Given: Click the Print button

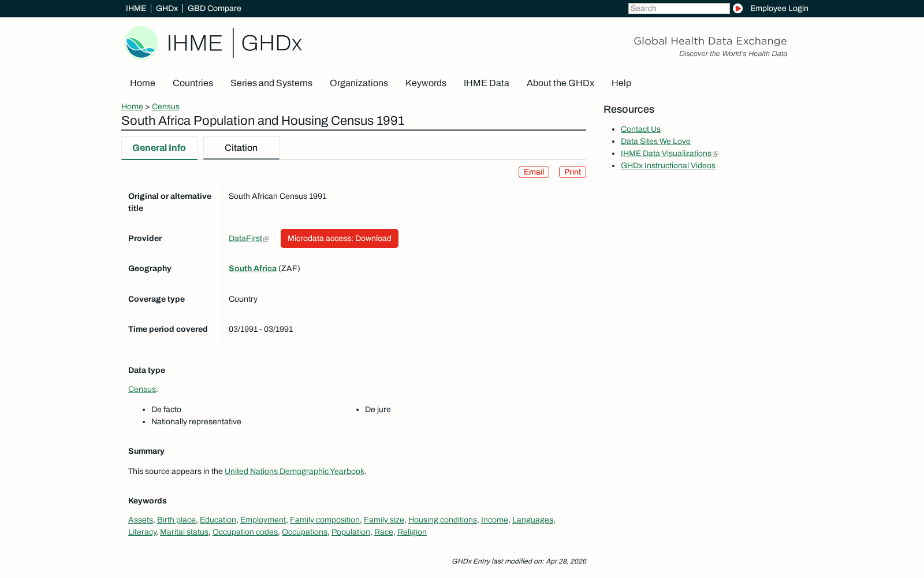Looking at the screenshot, I should click(572, 172).
